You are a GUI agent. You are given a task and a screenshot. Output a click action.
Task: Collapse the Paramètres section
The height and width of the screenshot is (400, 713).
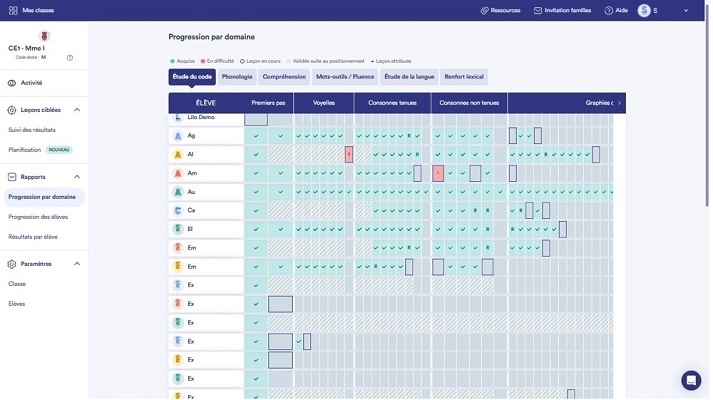coord(77,264)
